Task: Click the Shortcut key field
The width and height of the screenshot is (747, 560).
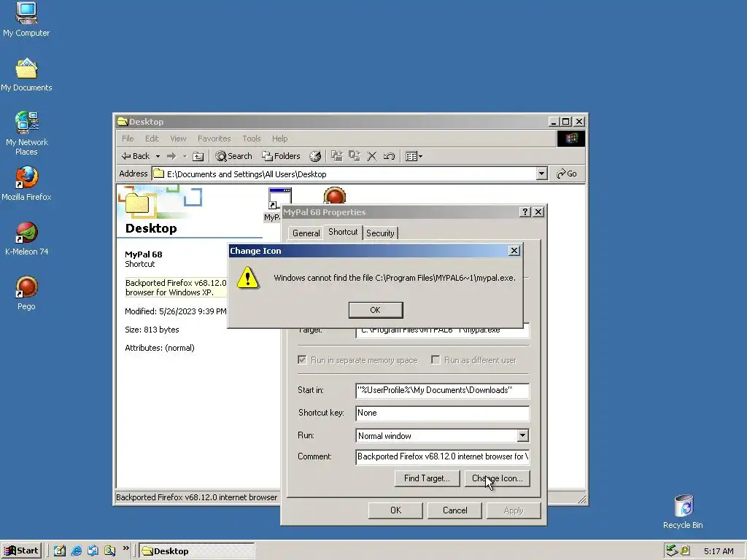Action: (442, 413)
